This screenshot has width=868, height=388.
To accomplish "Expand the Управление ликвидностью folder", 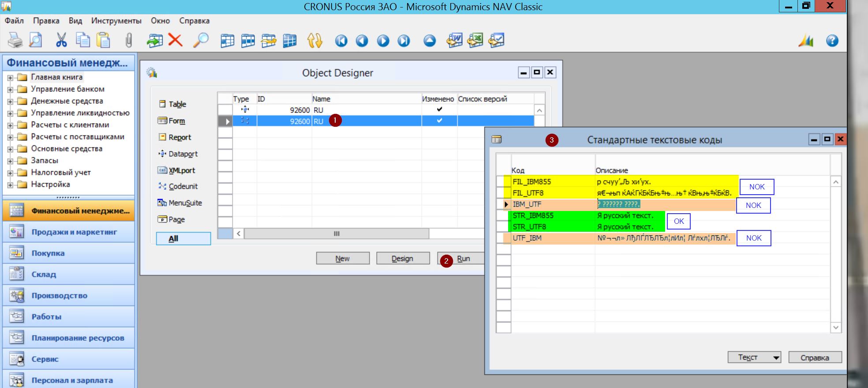I will tap(10, 113).
